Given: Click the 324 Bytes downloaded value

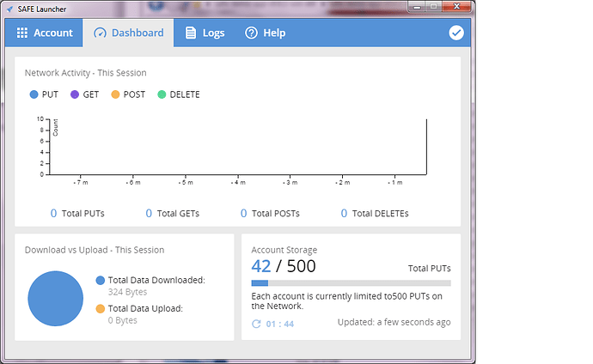Looking at the screenshot, I should 127,292.
